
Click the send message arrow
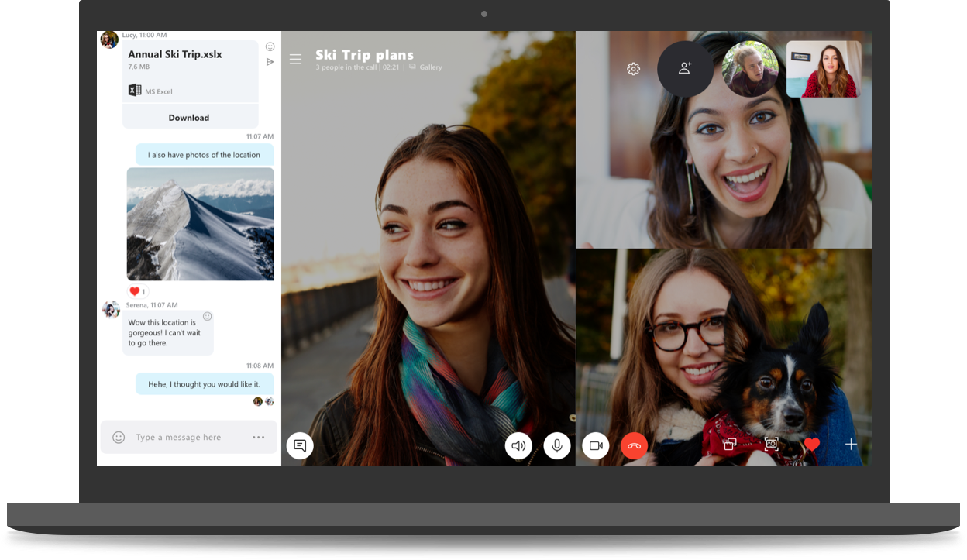point(270,61)
